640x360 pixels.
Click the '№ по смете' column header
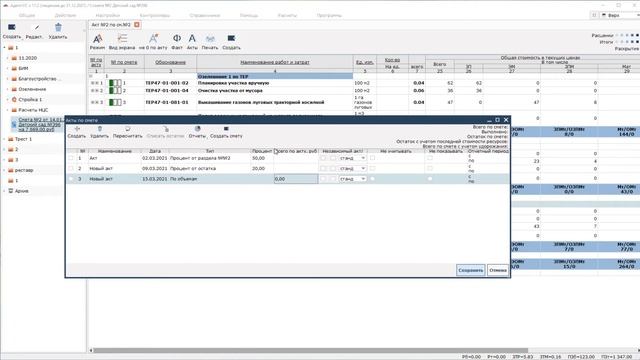(124, 62)
